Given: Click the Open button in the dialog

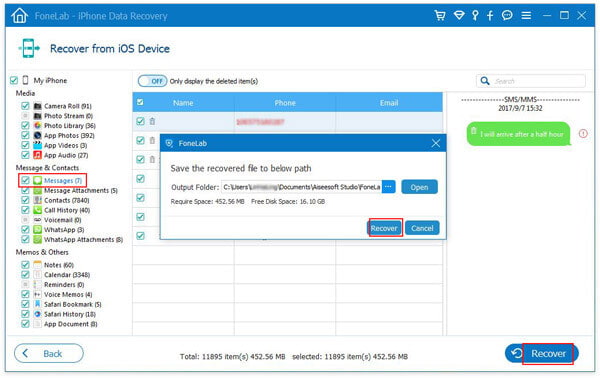Looking at the screenshot, I should (x=419, y=187).
